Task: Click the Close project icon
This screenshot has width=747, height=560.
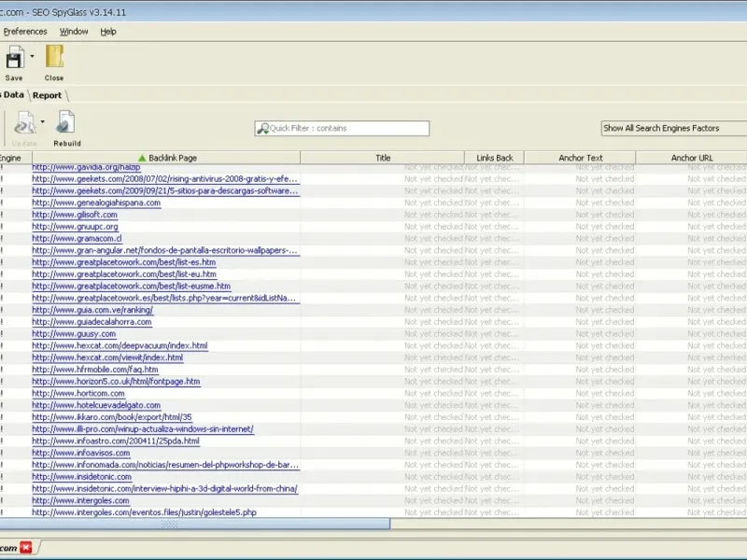Action: 54,57
